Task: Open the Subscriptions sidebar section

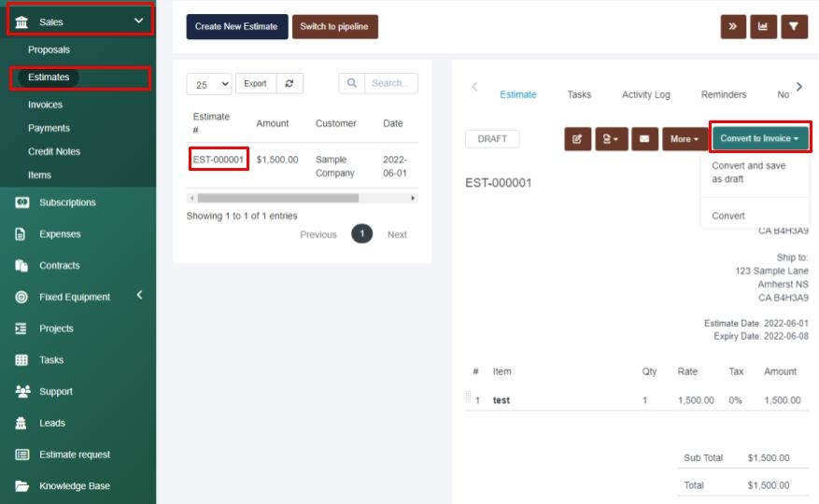Action: (67, 203)
